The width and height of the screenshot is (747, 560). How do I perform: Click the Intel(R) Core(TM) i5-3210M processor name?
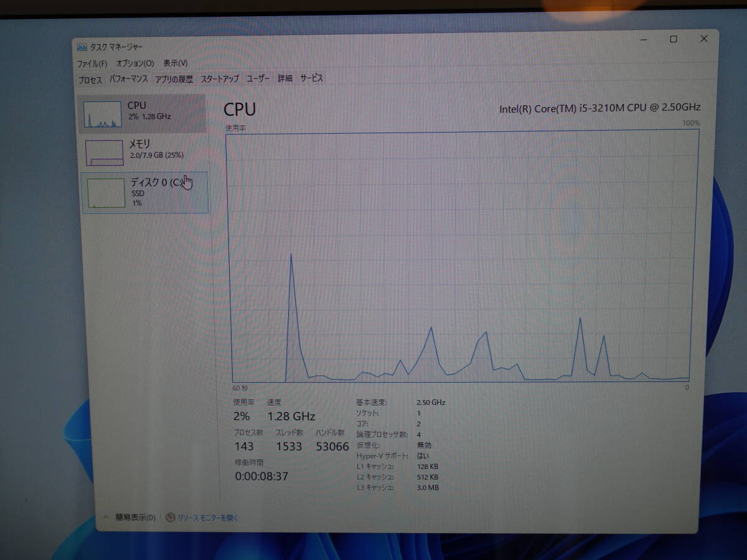[x=600, y=108]
